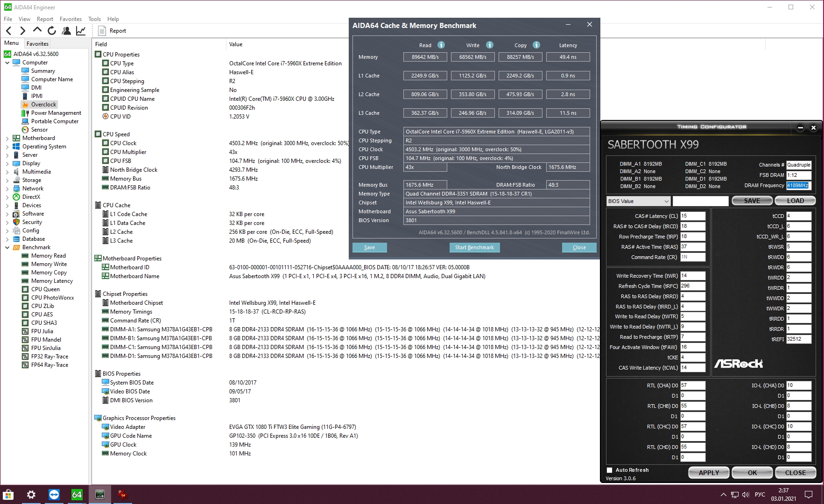824x504 pixels.
Task: Select the Memory Timings field row
Action: point(131,312)
